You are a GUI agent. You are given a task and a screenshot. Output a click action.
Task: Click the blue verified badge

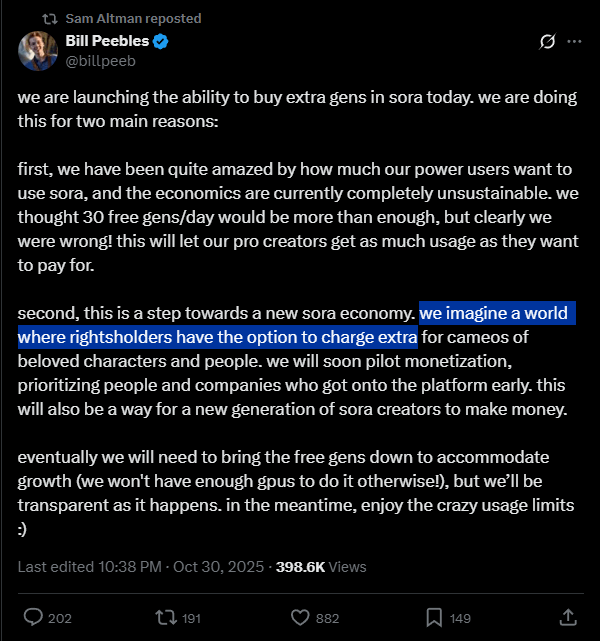point(159,42)
